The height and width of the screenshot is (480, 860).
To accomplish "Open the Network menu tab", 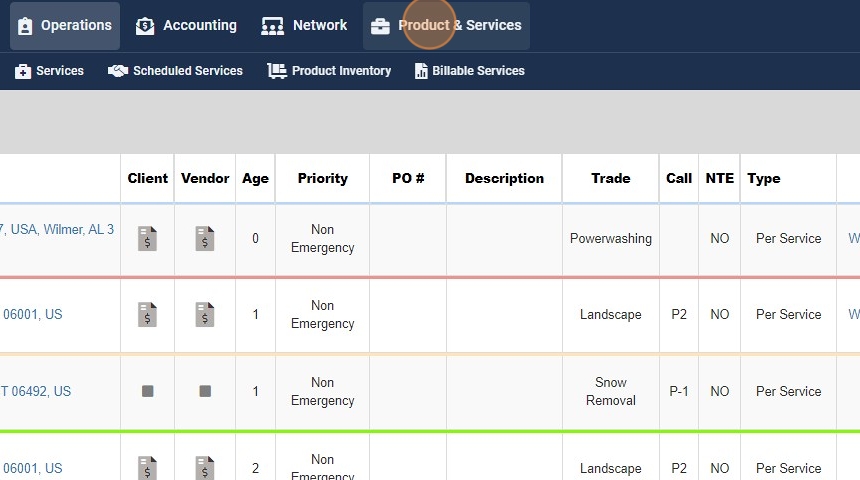I will pyautogui.click(x=304, y=26).
